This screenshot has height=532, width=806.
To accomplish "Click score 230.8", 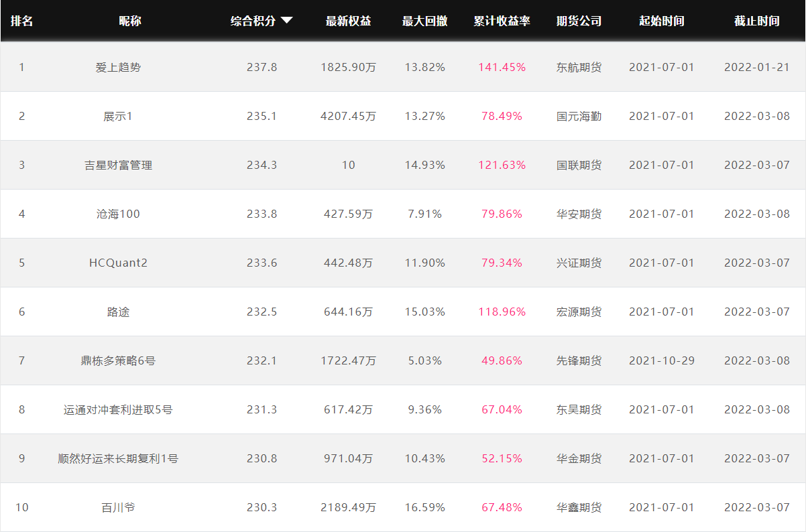I will point(262,458).
